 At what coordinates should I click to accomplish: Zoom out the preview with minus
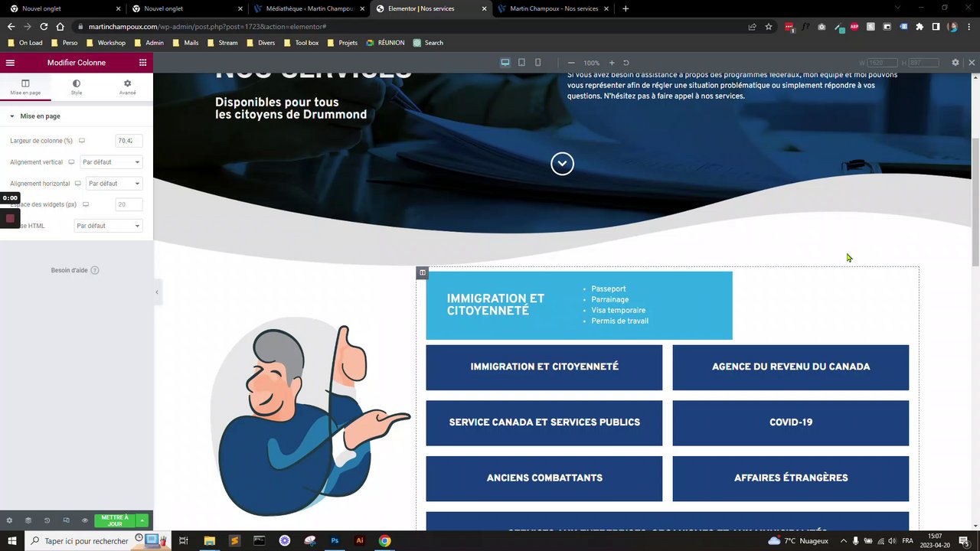(571, 63)
